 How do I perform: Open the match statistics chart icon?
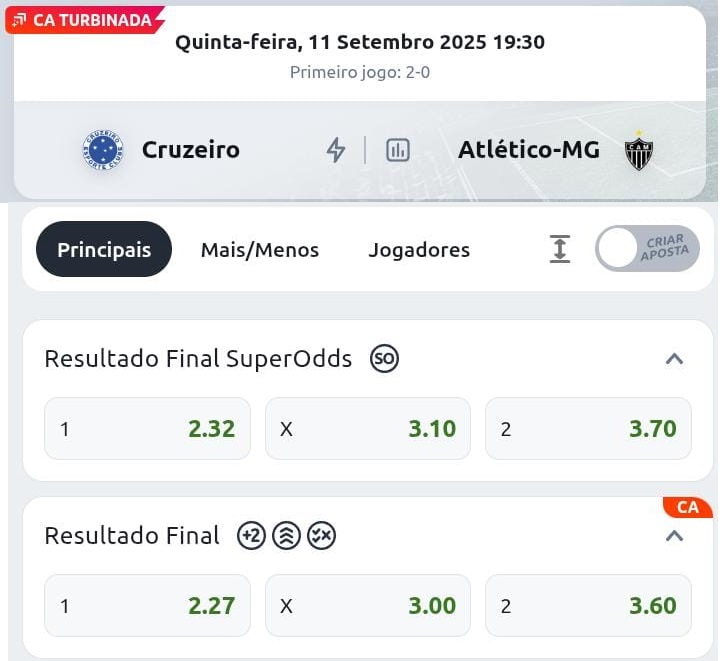click(398, 150)
